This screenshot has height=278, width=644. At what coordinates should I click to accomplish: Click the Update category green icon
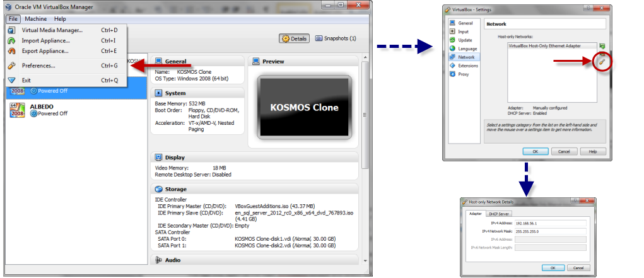[x=453, y=40]
